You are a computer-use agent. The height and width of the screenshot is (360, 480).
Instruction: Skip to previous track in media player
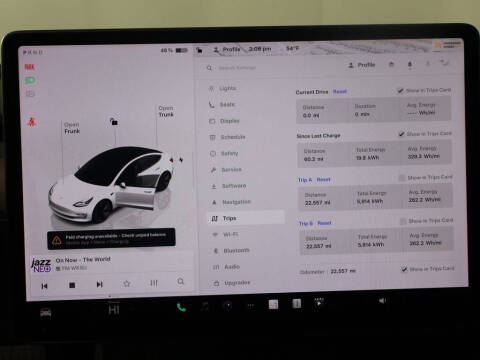44,286
